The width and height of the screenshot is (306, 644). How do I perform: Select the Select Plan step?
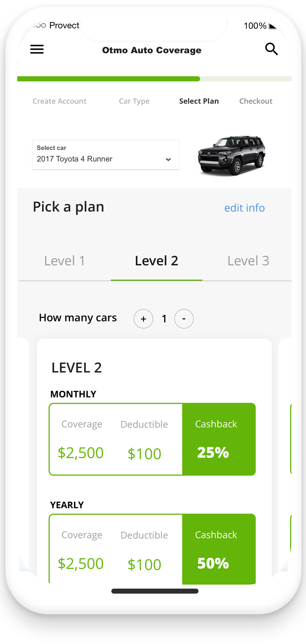(x=199, y=101)
